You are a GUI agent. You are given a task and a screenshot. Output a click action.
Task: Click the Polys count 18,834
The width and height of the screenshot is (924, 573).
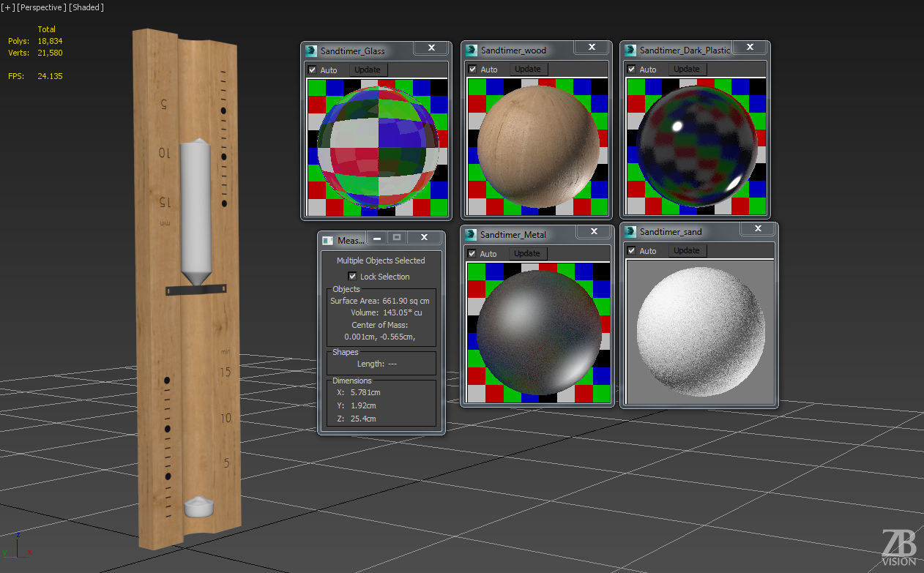[50, 41]
